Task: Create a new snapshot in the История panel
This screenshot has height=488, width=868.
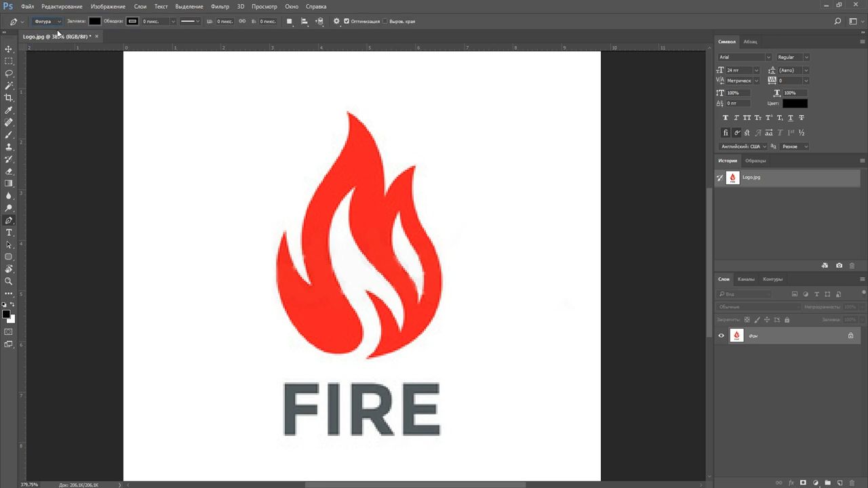Action: coord(839,266)
